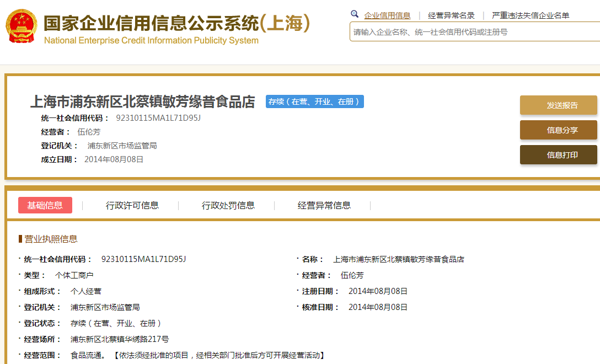Click the header 登记机关 value 浦东新区市场监管局

[122, 146]
